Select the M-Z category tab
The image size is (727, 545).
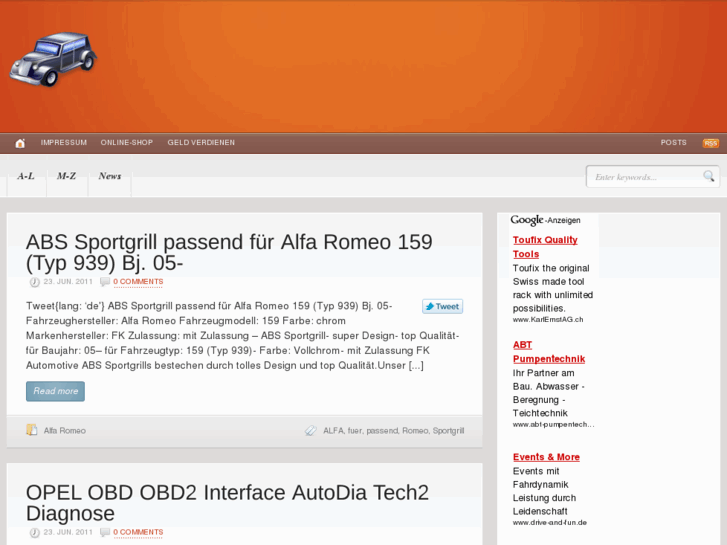click(66, 176)
